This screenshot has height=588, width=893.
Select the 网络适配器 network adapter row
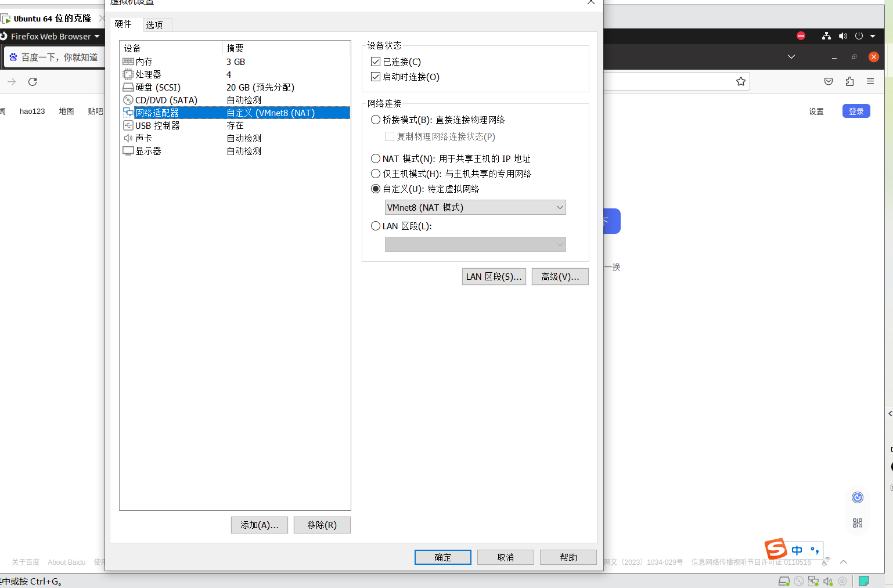[235, 113]
